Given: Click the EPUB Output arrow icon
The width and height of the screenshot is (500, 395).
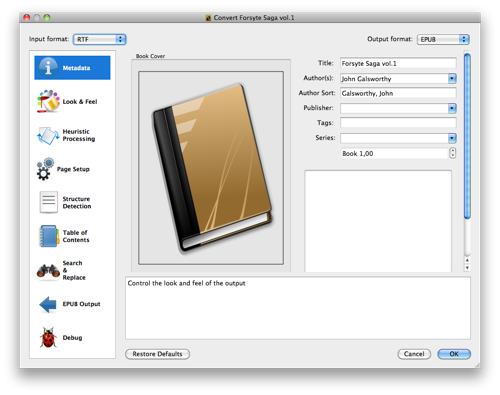Looking at the screenshot, I should (48, 304).
